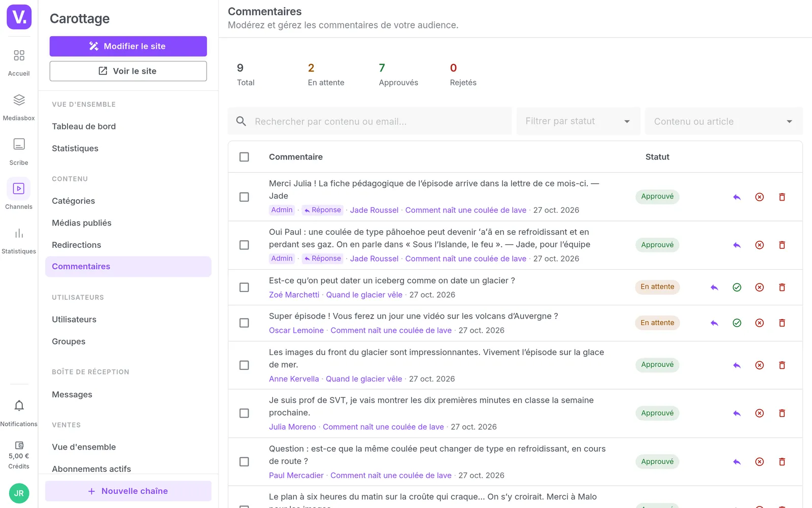Open the JR user avatar menu
The image size is (812, 508).
(x=19, y=493)
